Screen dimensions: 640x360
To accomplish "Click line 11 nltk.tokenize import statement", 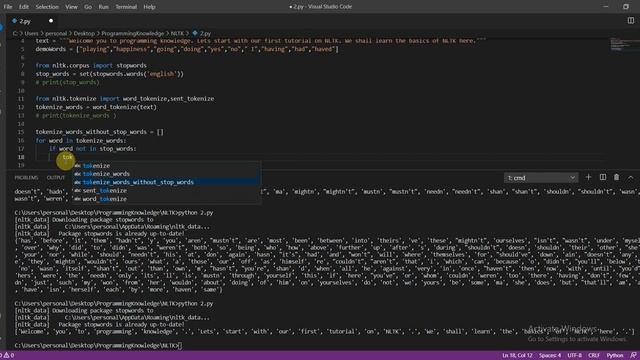I will [x=124, y=99].
